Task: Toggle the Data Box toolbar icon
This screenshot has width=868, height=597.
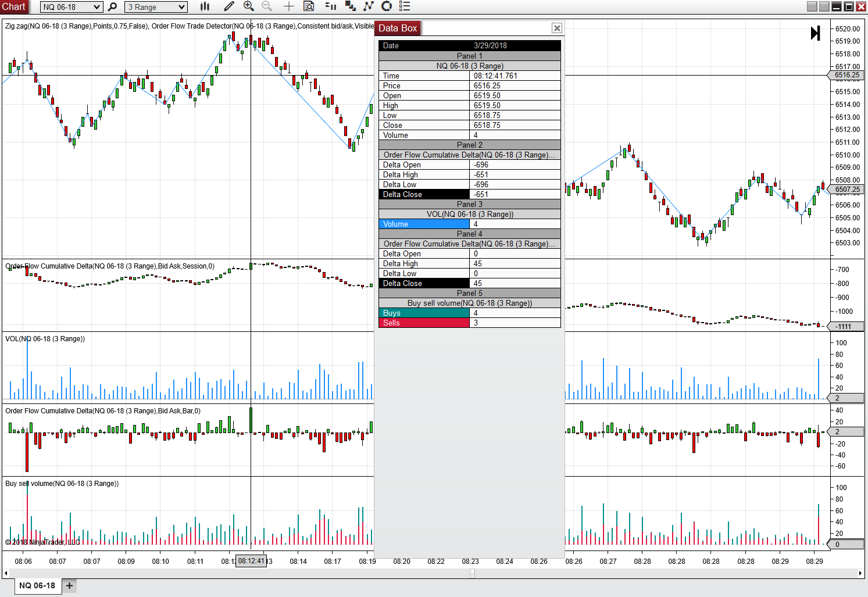Action: (x=309, y=6)
